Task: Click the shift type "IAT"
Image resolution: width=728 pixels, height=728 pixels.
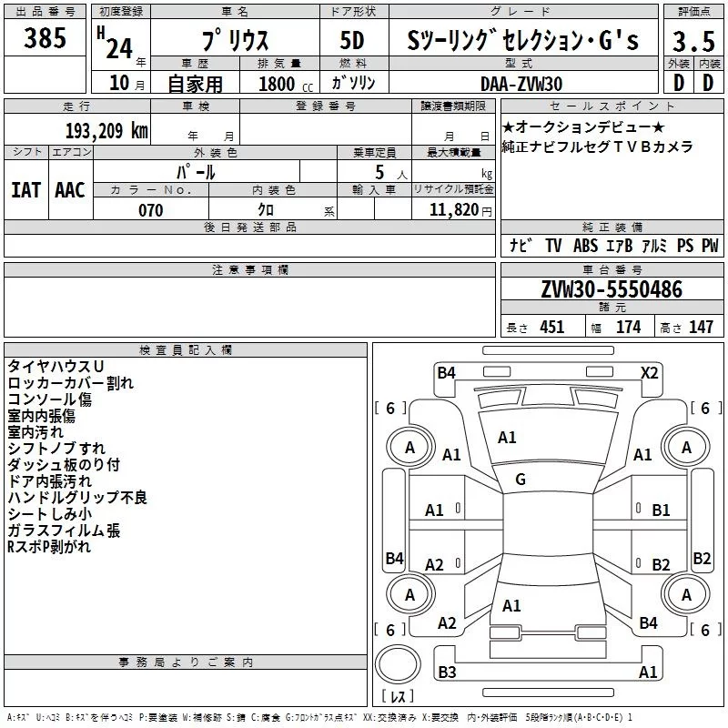Action: click(26, 190)
